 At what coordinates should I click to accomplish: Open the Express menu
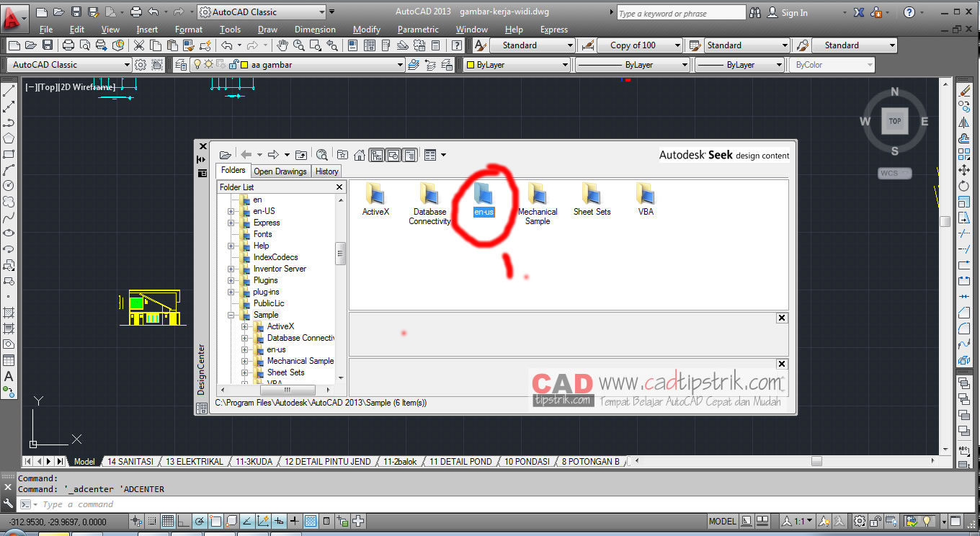click(553, 30)
